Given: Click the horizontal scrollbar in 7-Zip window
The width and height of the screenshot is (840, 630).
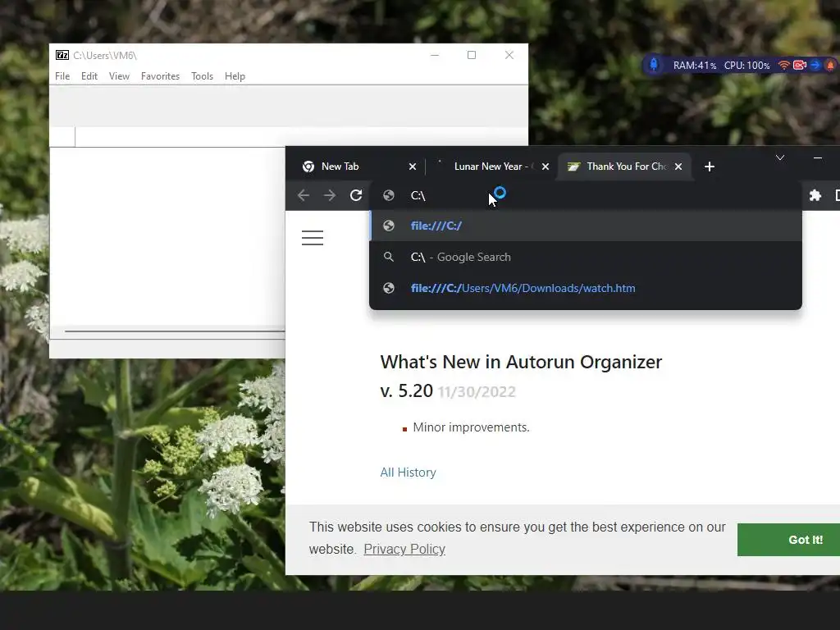Looking at the screenshot, I should click(x=175, y=331).
